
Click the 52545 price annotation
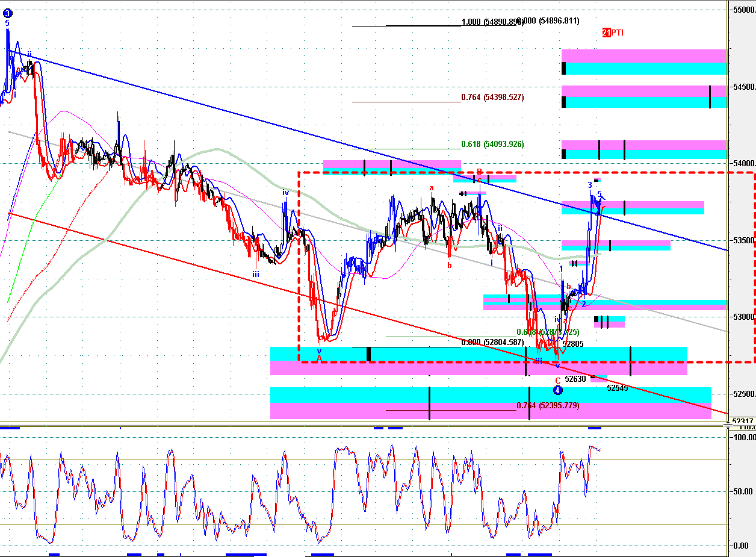[617, 388]
